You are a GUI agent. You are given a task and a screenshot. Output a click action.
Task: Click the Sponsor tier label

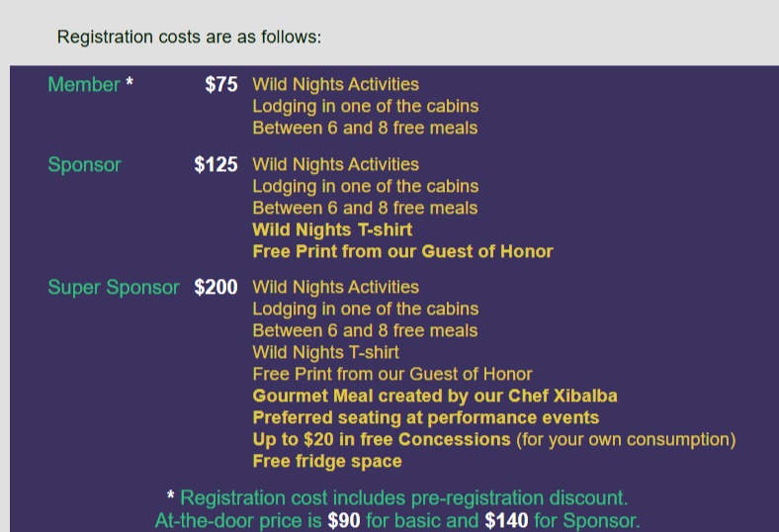click(84, 165)
